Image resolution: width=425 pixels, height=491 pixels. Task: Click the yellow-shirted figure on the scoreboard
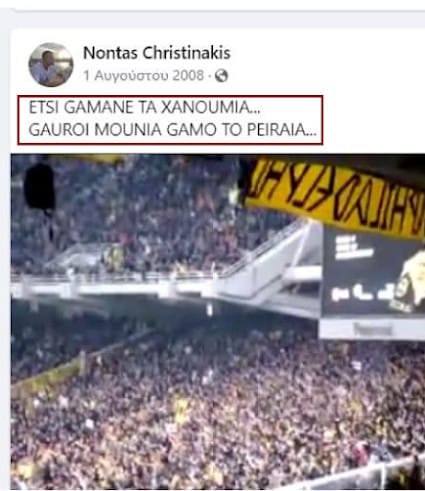click(409, 282)
